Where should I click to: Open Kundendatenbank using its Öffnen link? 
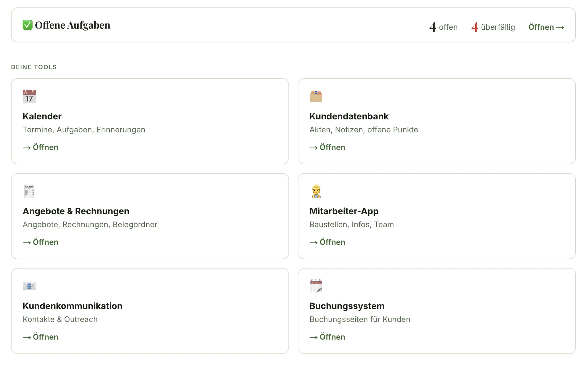pyautogui.click(x=327, y=147)
